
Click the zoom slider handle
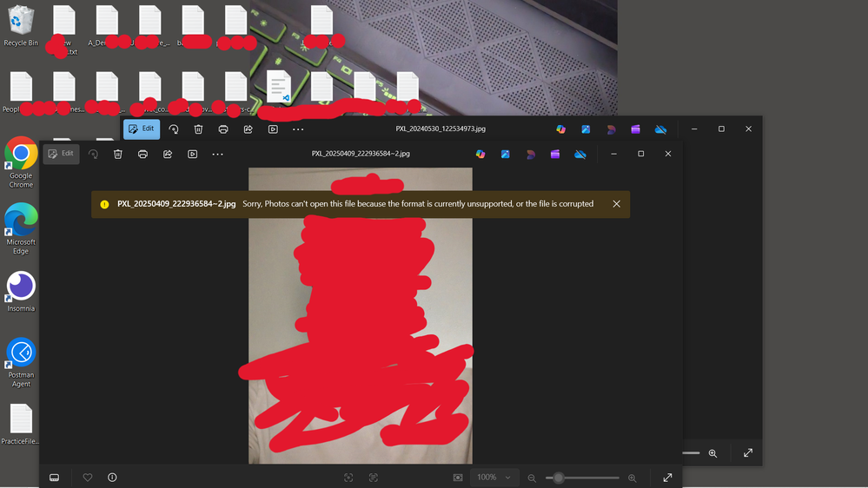pyautogui.click(x=559, y=478)
